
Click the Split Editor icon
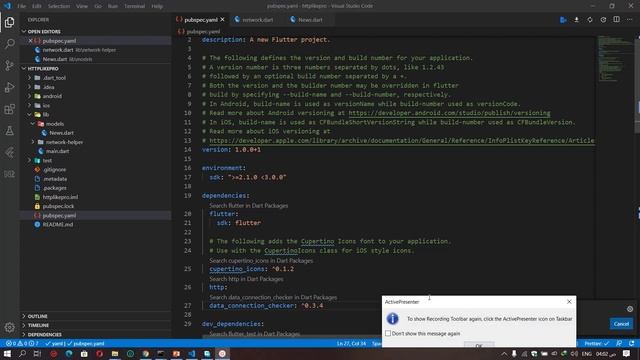(616, 20)
